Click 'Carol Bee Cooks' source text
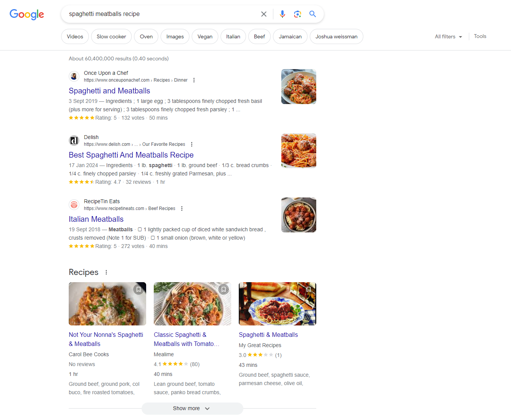Image resolution: width=511 pixels, height=420 pixels. 89,354
